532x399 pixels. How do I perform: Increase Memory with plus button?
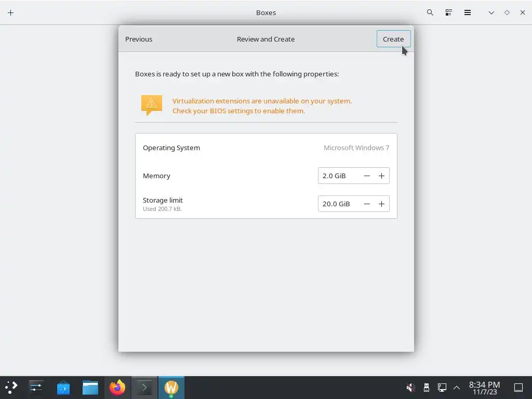point(381,176)
